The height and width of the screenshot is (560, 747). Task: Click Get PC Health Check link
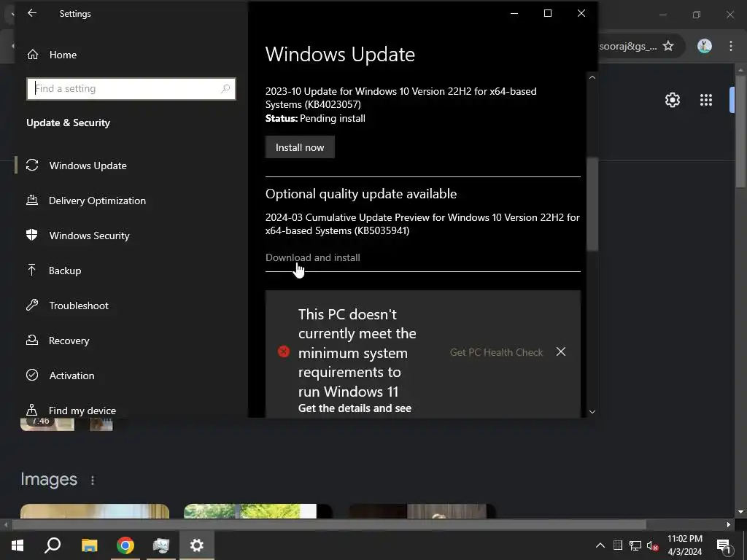point(496,352)
